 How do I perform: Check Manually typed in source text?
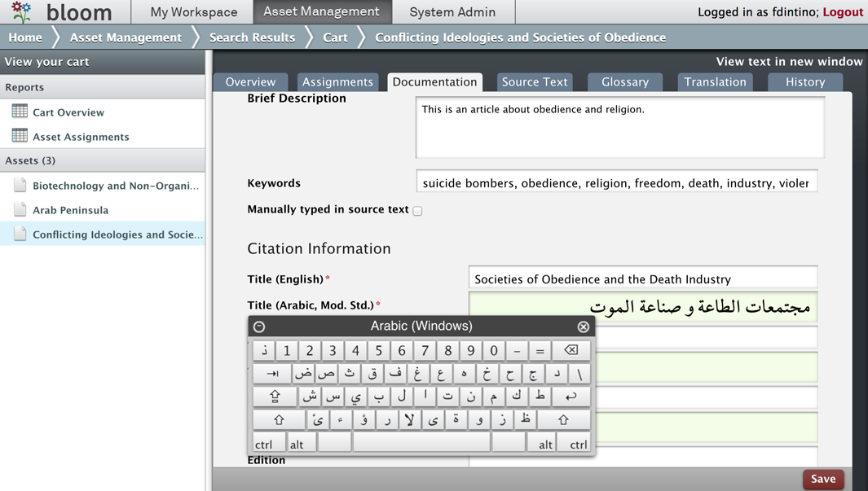[417, 211]
